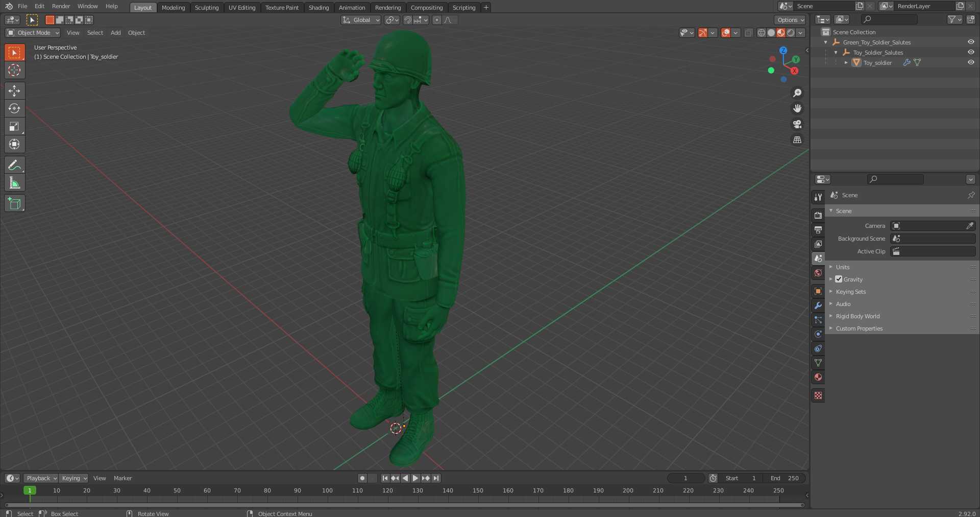Screen dimensions: 980x517
Task: Open the Object Constraint properties tab
Action: (818, 348)
